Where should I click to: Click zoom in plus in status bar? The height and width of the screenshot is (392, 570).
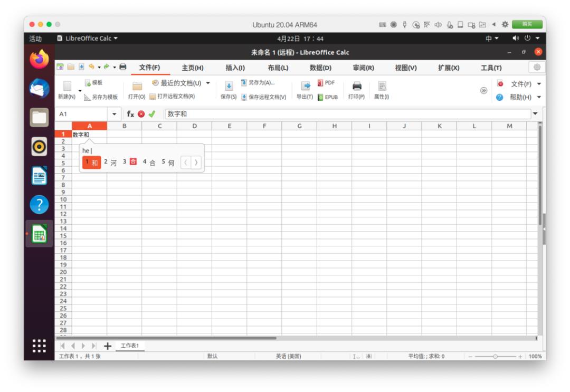pos(520,357)
